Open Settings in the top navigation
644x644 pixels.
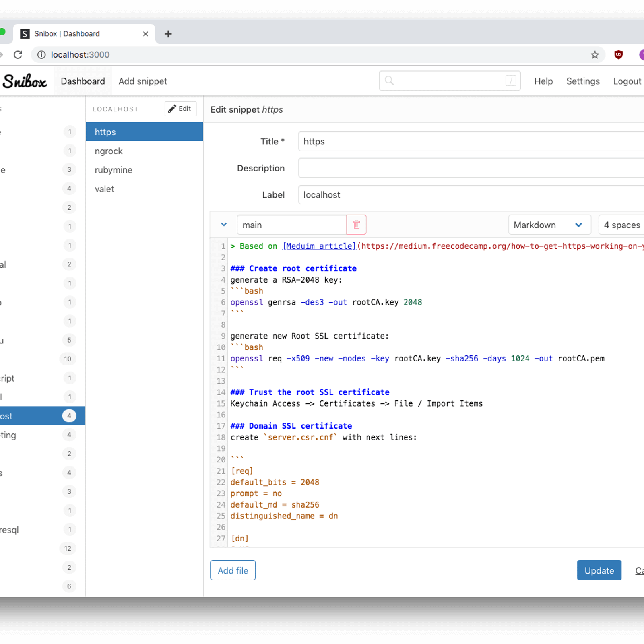pos(583,81)
